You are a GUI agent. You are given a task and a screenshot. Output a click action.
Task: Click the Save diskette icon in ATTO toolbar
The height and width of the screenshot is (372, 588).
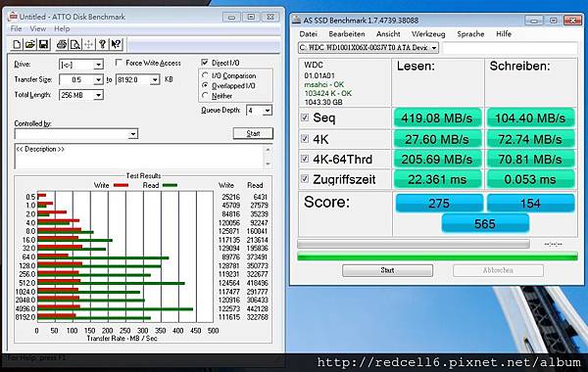click(x=43, y=44)
